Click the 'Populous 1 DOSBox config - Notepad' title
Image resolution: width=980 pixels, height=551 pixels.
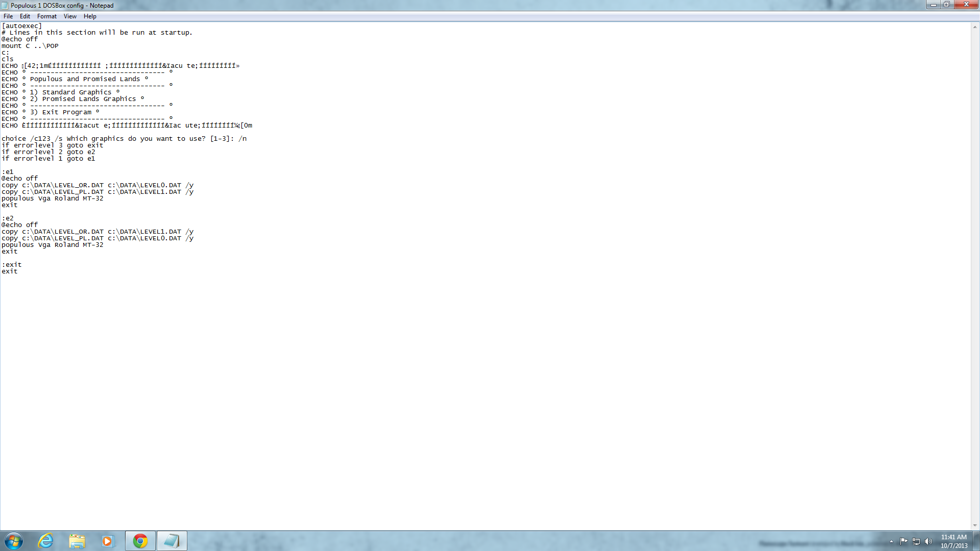click(62, 6)
